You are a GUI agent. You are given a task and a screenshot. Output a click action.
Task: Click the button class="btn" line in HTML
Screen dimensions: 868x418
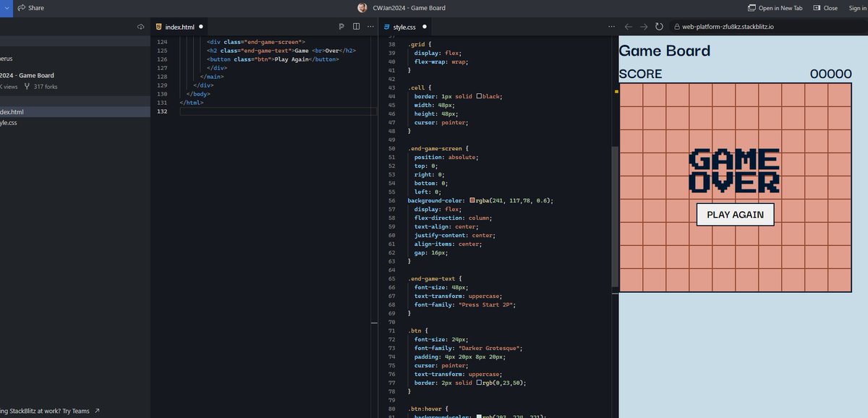pyautogui.click(x=273, y=59)
